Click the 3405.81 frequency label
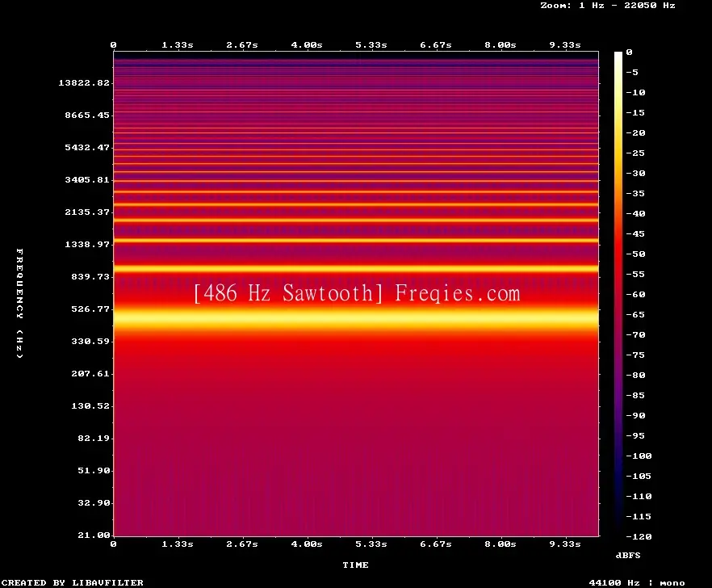The width and height of the screenshot is (712, 588). point(87,179)
